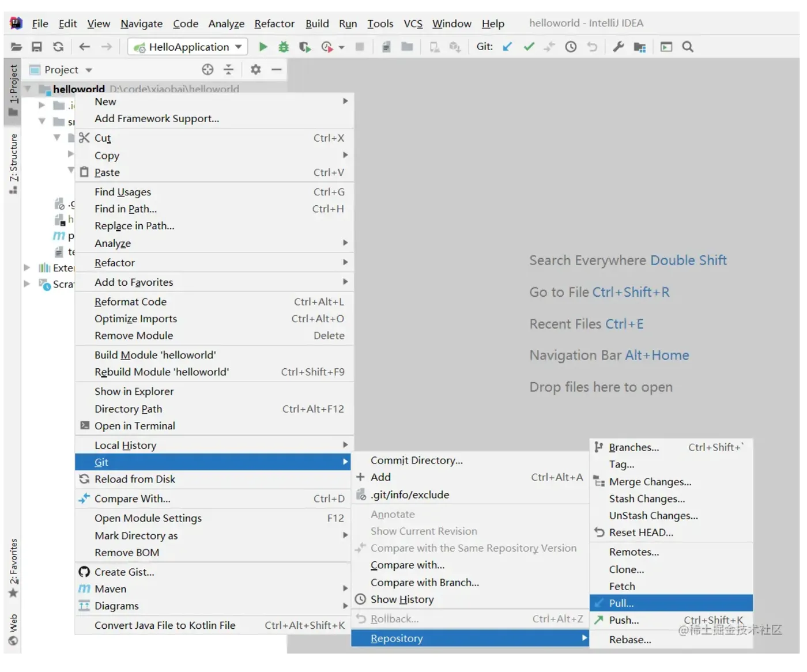Image resolution: width=807 pixels, height=672 pixels.
Task: Open the Structure tool window tab
Action: click(13, 164)
